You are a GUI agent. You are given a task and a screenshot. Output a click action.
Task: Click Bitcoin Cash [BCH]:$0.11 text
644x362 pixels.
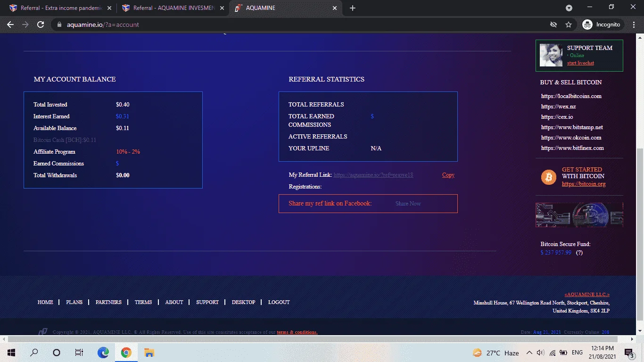click(x=65, y=140)
